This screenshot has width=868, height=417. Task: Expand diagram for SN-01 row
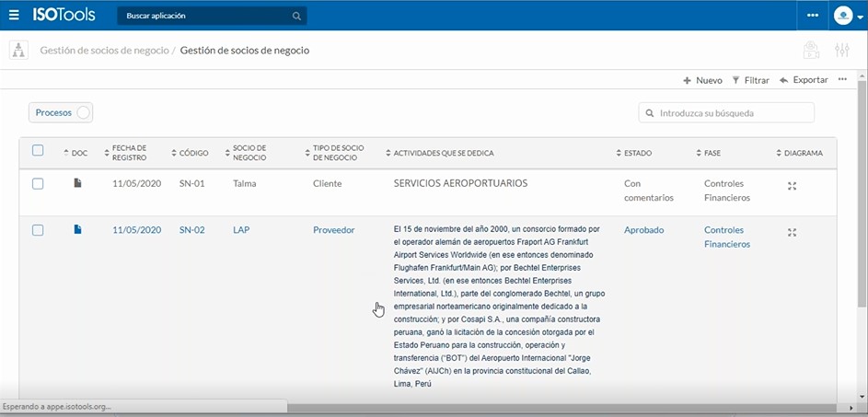[793, 186]
